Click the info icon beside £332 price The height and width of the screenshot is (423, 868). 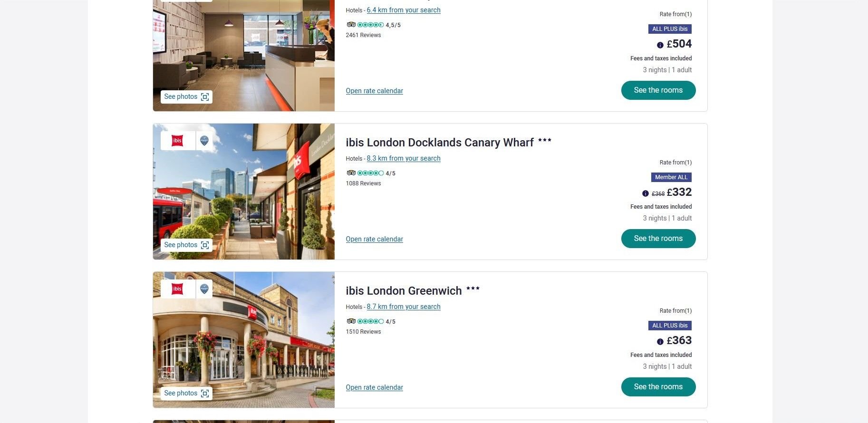point(645,193)
